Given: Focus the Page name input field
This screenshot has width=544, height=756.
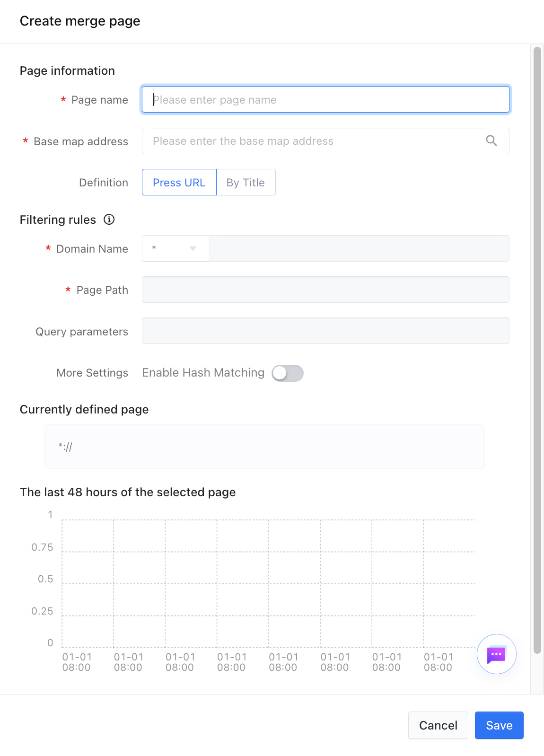Looking at the screenshot, I should (325, 99).
